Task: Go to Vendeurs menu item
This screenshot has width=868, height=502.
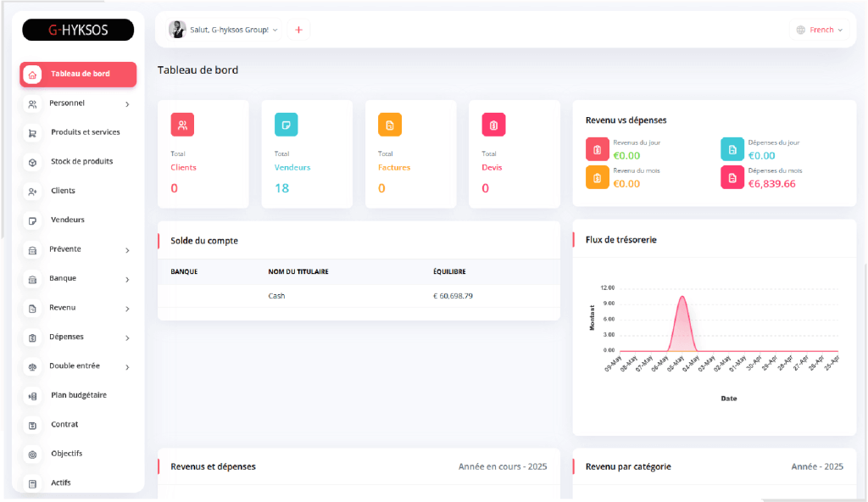Action: point(78,220)
